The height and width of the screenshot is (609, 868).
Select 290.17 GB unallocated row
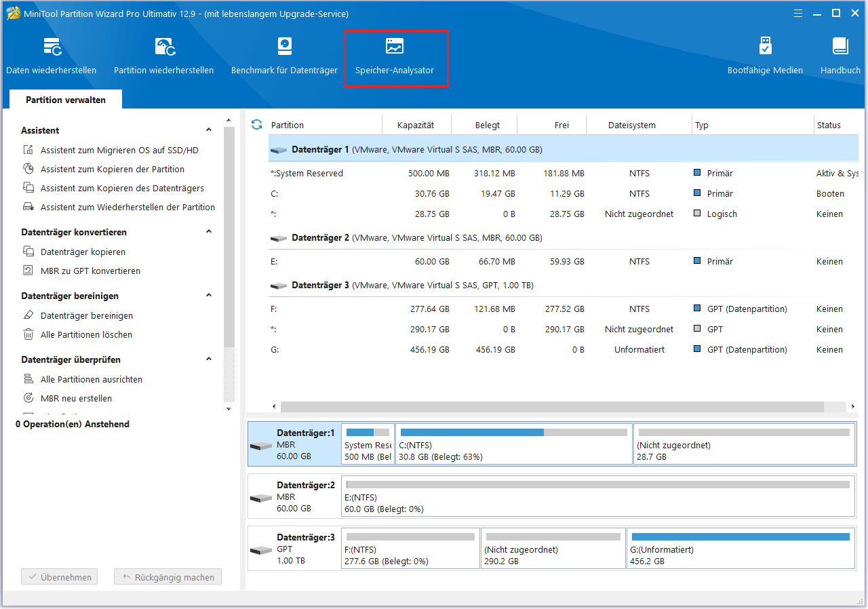[x=563, y=330]
